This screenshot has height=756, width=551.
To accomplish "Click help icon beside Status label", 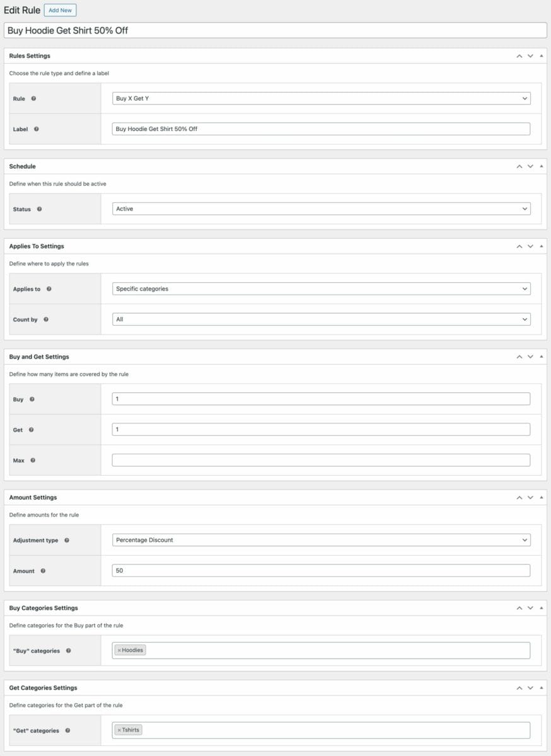I will [x=39, y=209].
